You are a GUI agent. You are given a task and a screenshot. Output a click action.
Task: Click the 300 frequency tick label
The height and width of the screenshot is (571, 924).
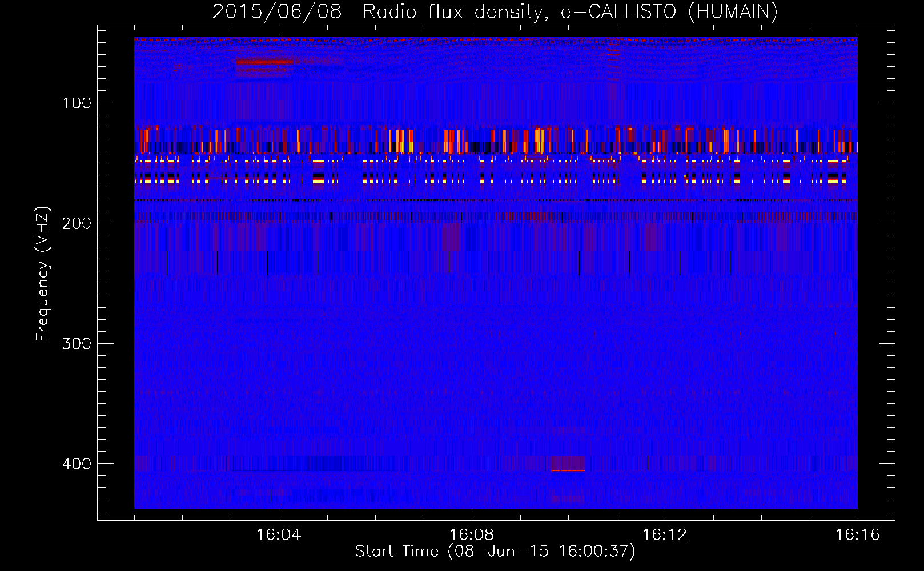tap(77, 343)
